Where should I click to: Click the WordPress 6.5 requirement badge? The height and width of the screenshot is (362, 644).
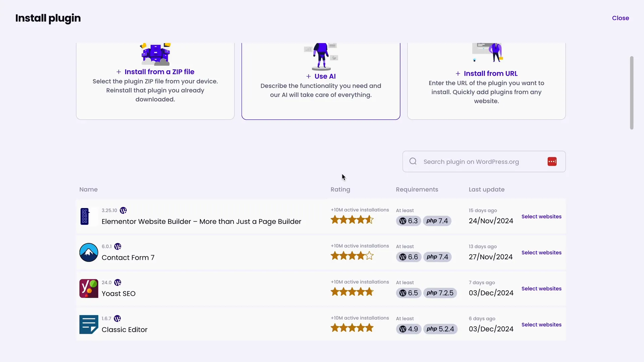tap(408, 293)
